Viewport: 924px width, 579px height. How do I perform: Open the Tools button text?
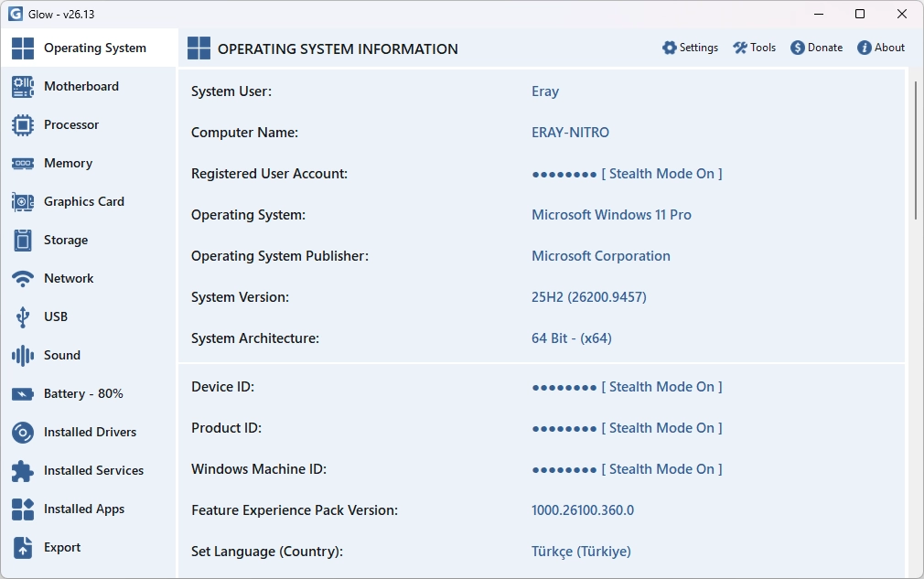763,48
